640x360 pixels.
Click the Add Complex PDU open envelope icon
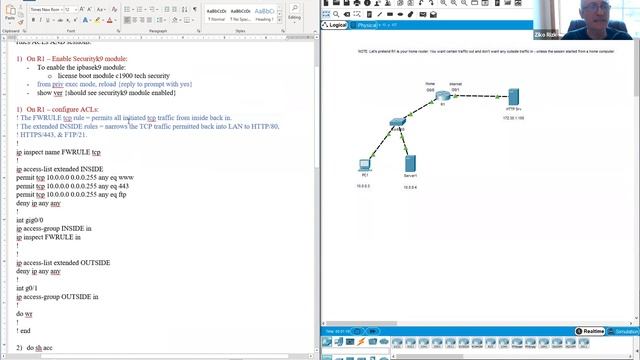433,14
